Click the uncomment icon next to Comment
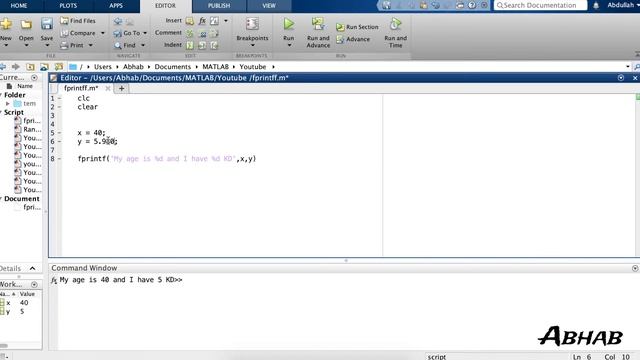 [x=202, y=33]
